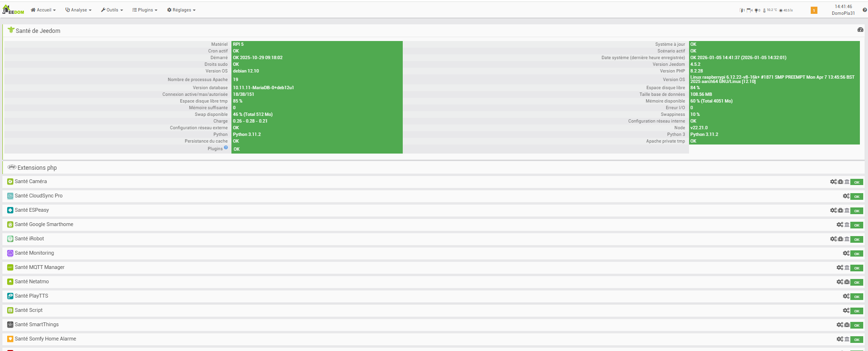Click the Taille base de données value '108.56 MB'

701,94
